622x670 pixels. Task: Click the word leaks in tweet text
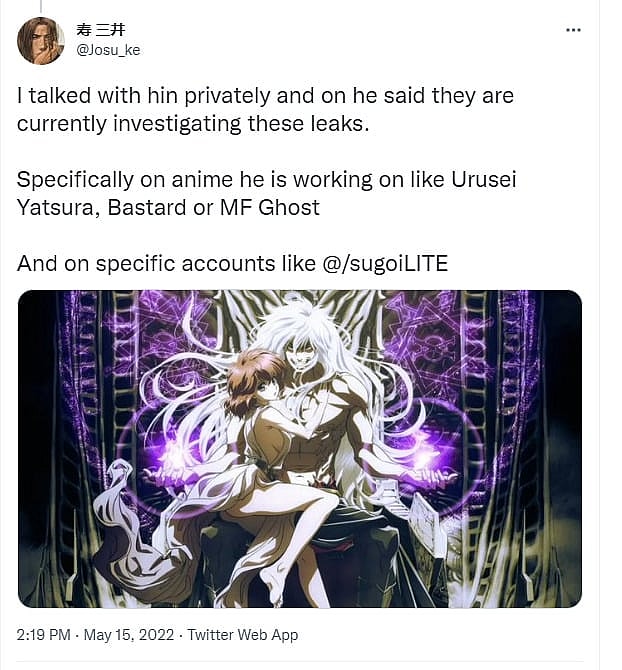[340, 124]
